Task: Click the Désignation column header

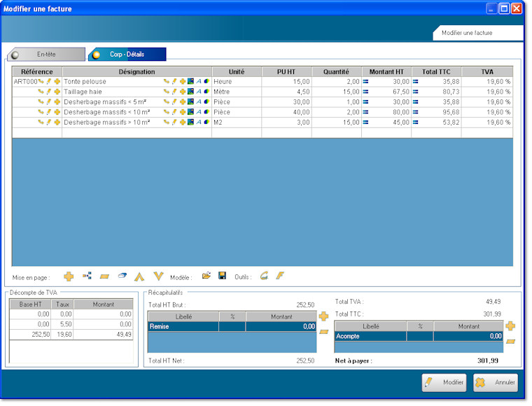Action: click(x=136, y=71)
